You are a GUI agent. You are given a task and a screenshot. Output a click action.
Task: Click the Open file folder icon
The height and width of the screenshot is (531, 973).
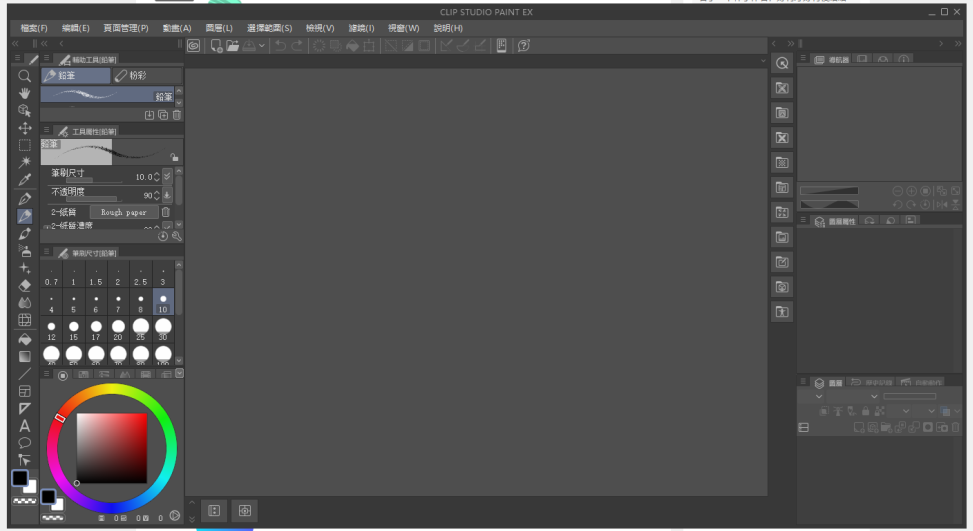(x=233, y=46)
